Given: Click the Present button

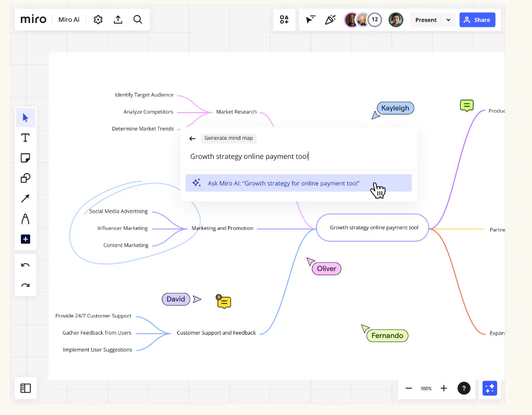Looking at the screenshot, I should pyautogui.click(x=426, y=20).
